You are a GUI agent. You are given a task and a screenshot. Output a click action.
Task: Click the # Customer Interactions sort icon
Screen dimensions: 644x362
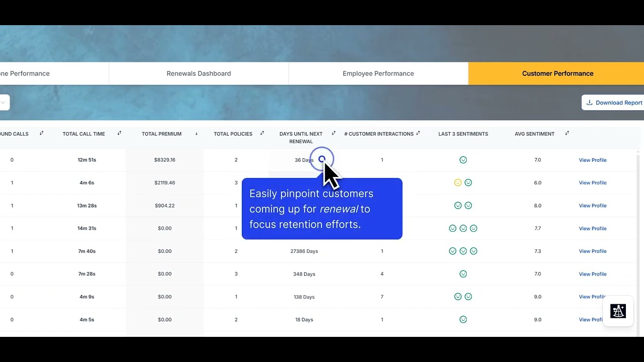pos(418,133)
